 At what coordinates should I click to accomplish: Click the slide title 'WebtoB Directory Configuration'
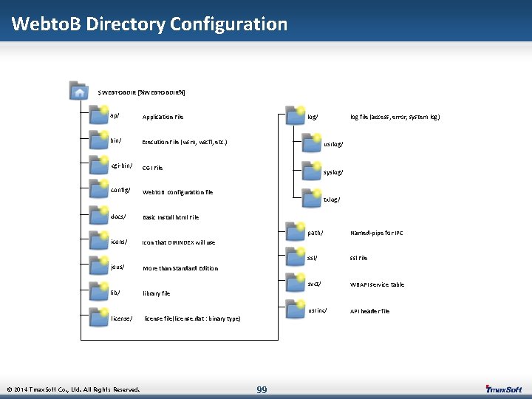[149, 24]
